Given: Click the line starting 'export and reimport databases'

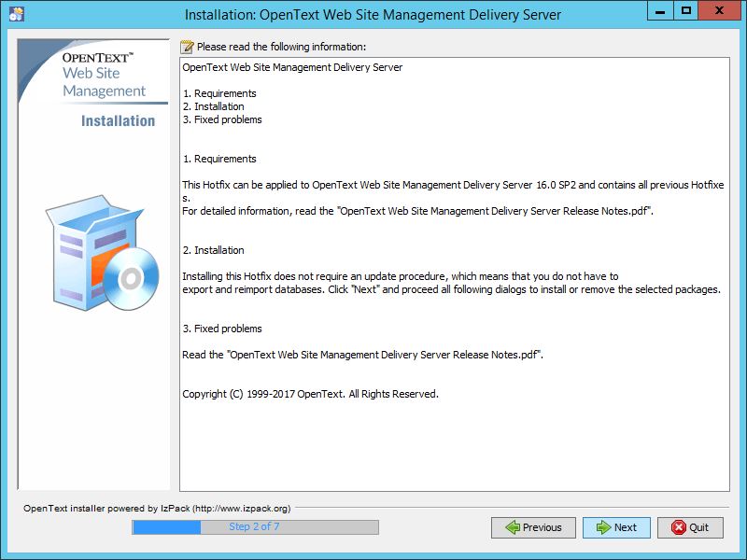Looking at the screenshot, I should click(x=452, y=289).
